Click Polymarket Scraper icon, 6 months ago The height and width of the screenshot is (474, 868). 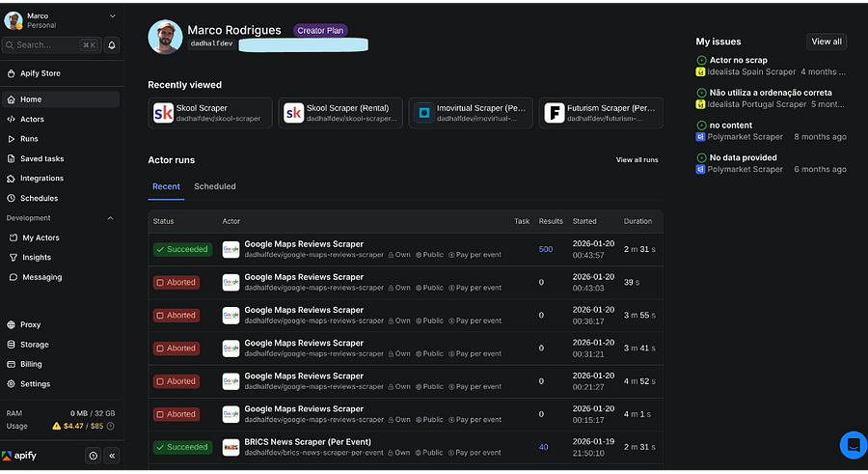click(x=700, y=170)
